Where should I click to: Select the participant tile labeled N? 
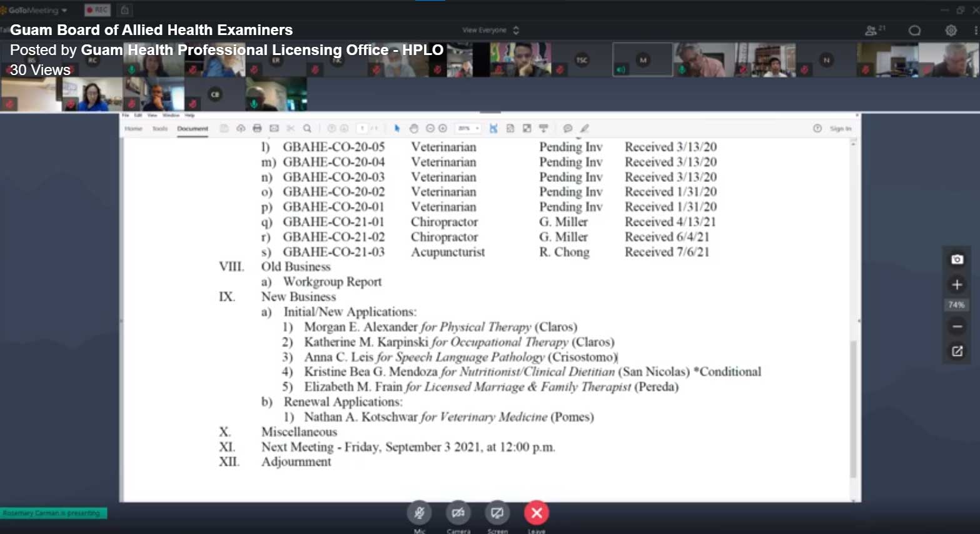(x=826, y=60)
